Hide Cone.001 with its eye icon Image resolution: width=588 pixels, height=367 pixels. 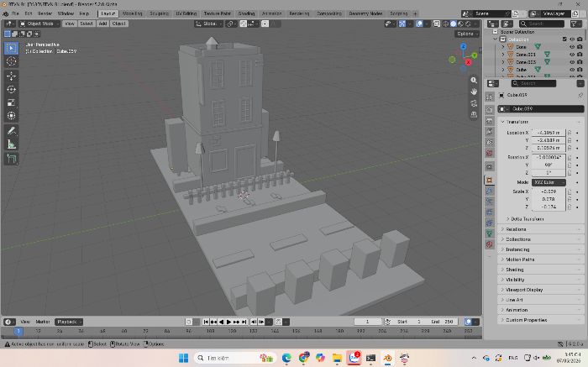[572, 55]
